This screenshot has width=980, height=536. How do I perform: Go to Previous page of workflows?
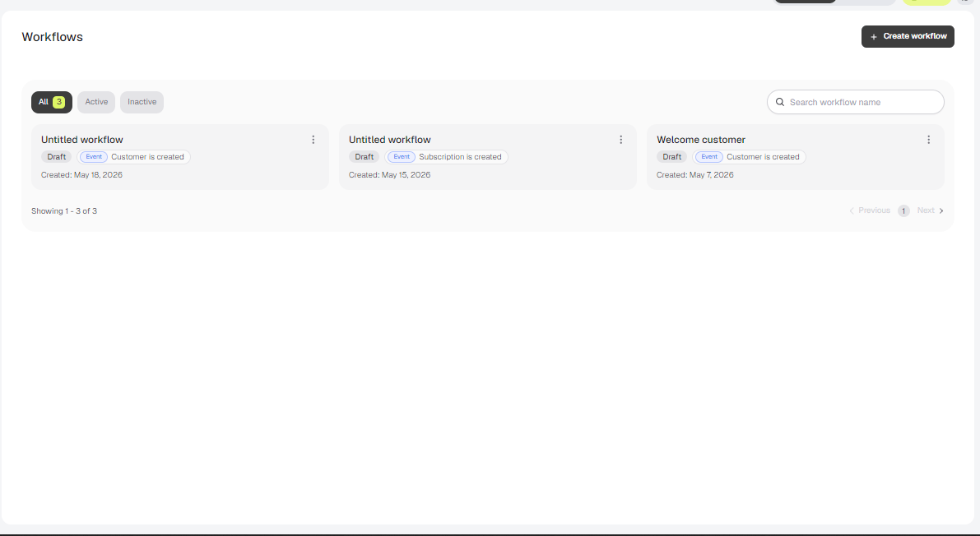(870, 210)
